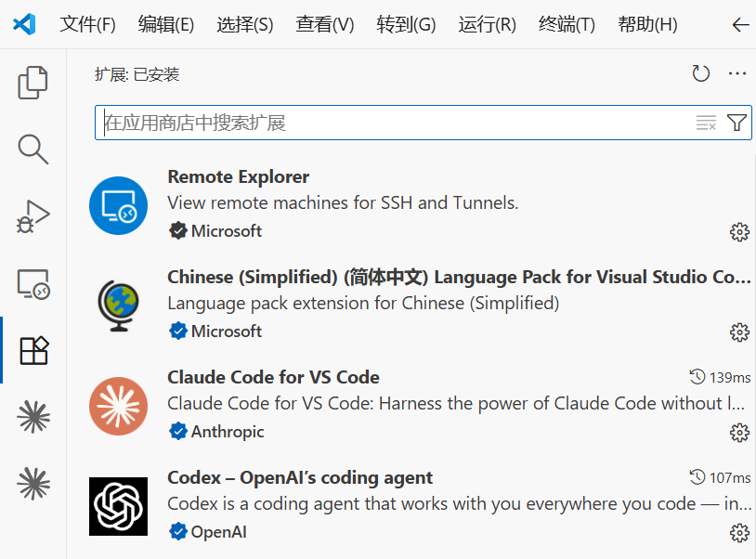Click verified badge of Chinese Language Pack publisher
Screen dimensions: 756x559
[x=178, y=331]
